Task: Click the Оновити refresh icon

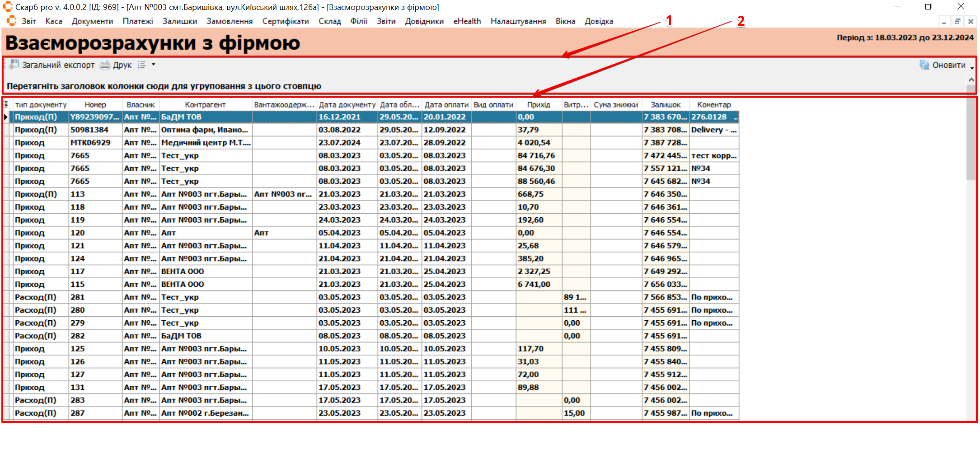Action: pos(924,65)
